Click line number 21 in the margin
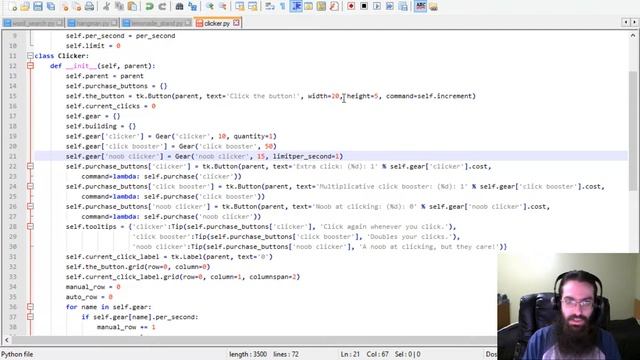The height and width of the screenshot is (360, 640). tap(12, 156)
